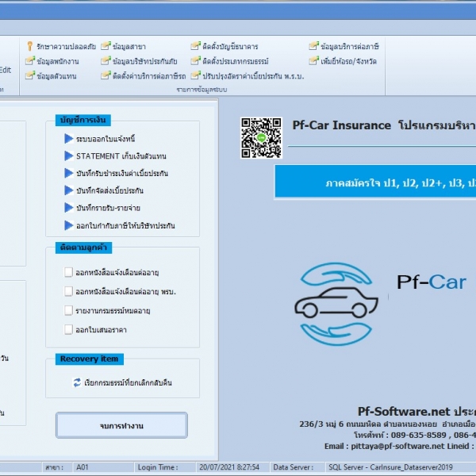This screenshot has width=476, height=476.
Task: Click ข้อมูลสาขา label in ribbon
Action: click(129, 47)
